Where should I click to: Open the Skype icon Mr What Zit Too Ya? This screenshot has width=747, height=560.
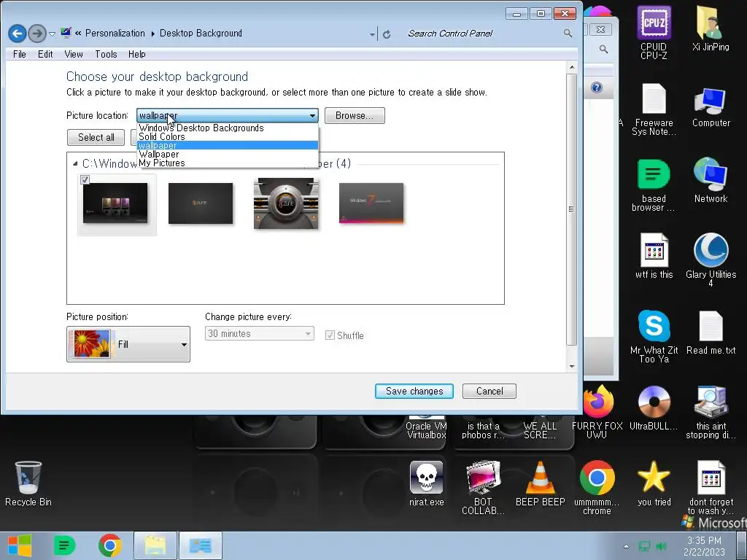click(654, 336)
